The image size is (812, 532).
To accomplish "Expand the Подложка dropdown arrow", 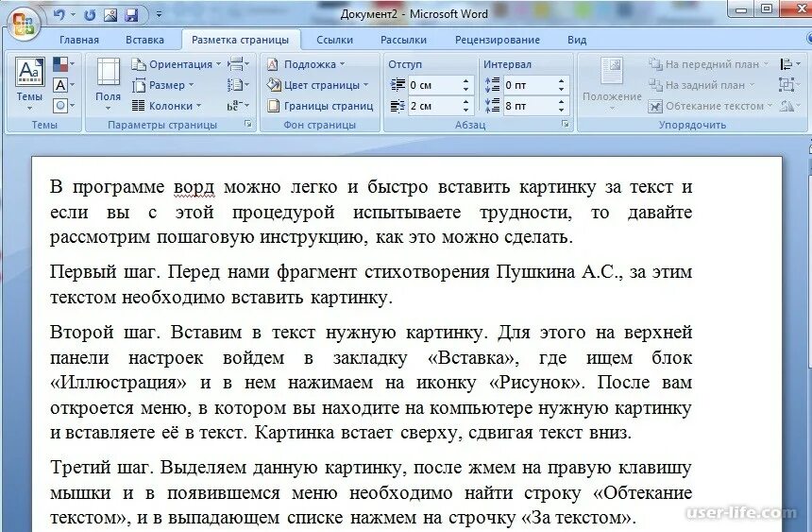I will click(x=343, y=64).
